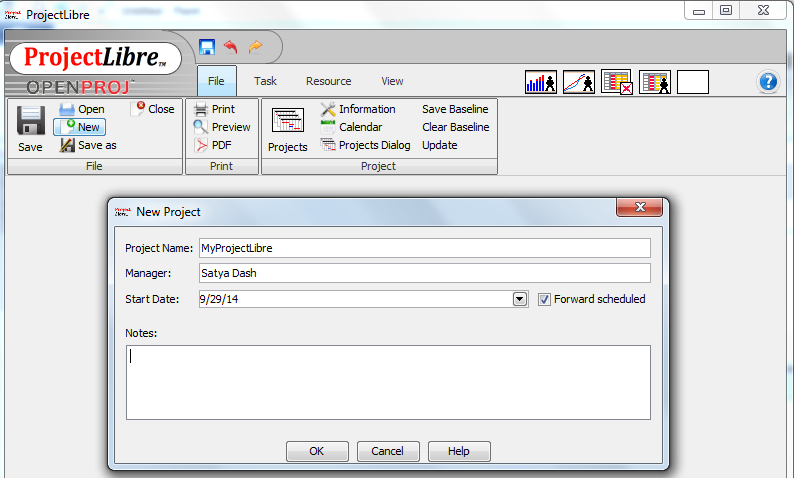Click the ProjectLibre logo
796x481 pixels.
95,58
